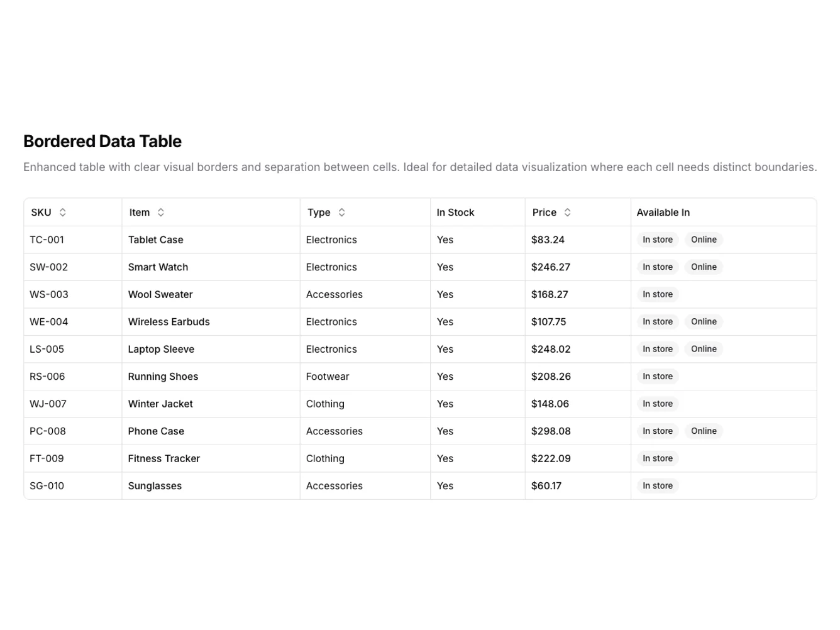Expand sorting on the SKU header
The image size is (840, 630).
pos(63,212)
